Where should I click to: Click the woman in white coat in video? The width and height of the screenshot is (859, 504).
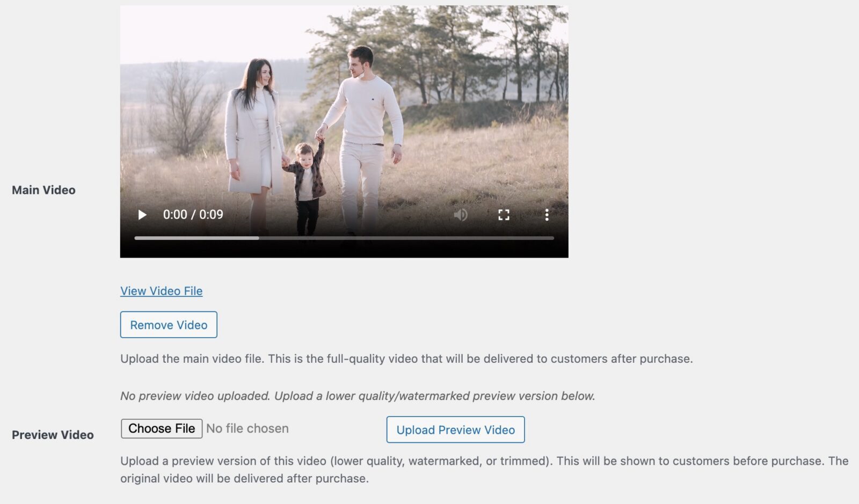[253, 140]
